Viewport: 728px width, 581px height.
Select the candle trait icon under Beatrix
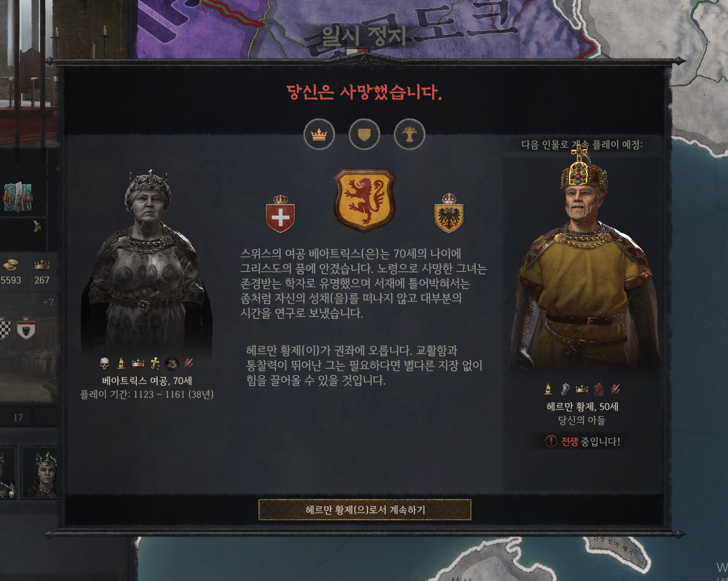[x=121, y=363]
